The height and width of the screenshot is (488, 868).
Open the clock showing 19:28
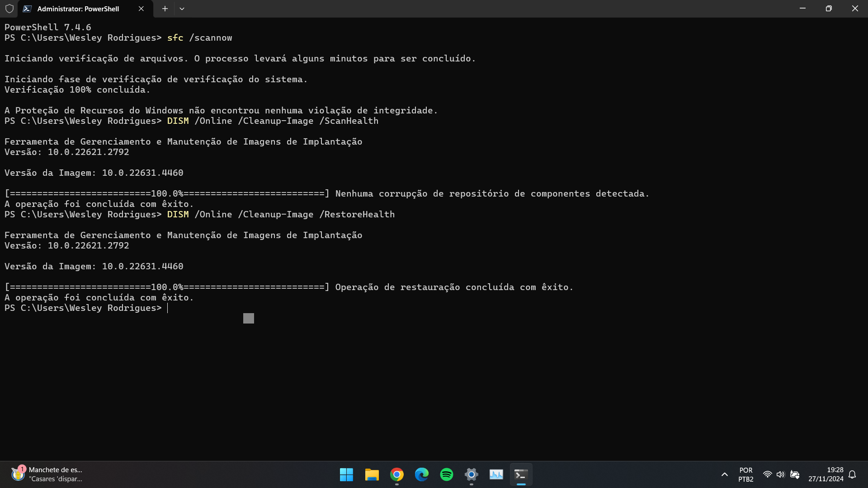826,474
